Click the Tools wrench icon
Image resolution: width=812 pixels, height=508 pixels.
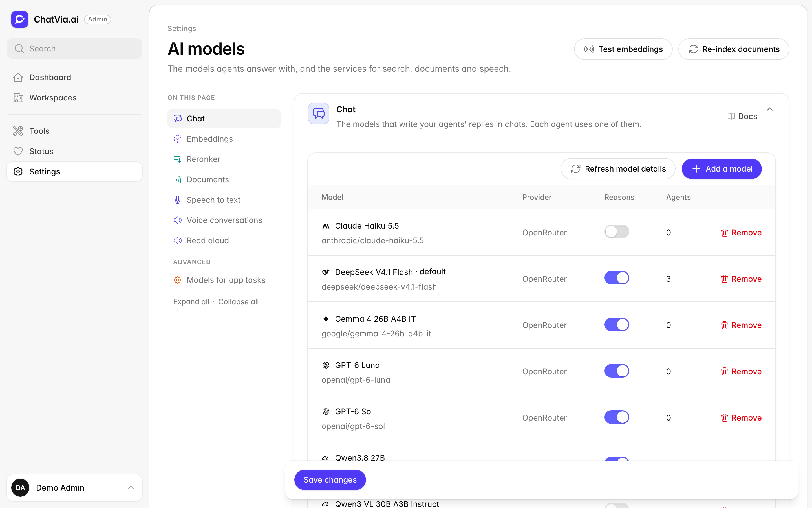[x=18, y=131]
